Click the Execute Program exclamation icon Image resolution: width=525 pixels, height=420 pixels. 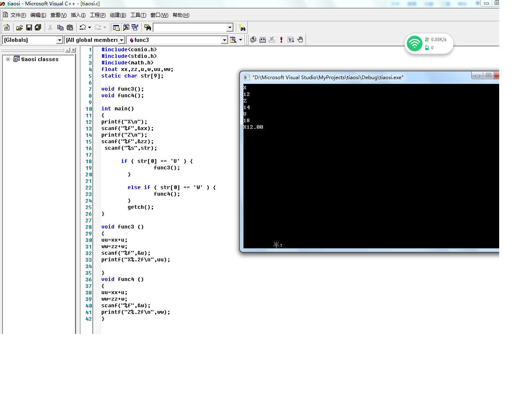click(x=281, y=40)
